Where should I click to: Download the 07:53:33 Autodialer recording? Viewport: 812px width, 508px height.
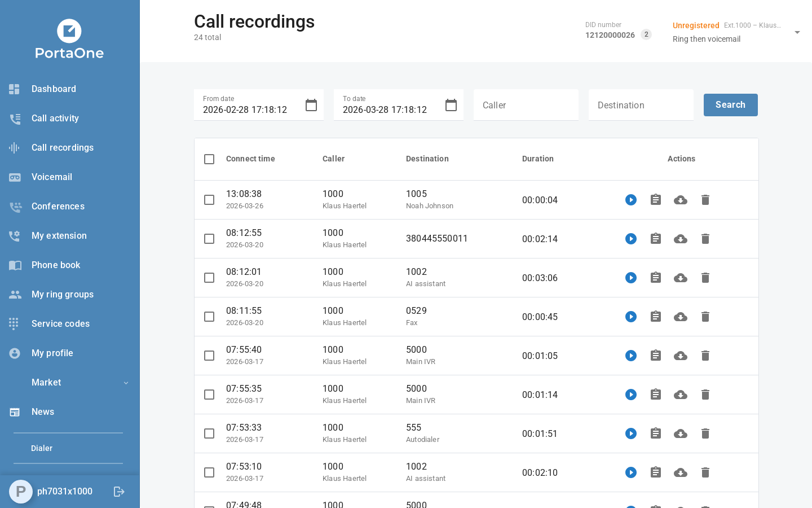click(x=681, y=433)
